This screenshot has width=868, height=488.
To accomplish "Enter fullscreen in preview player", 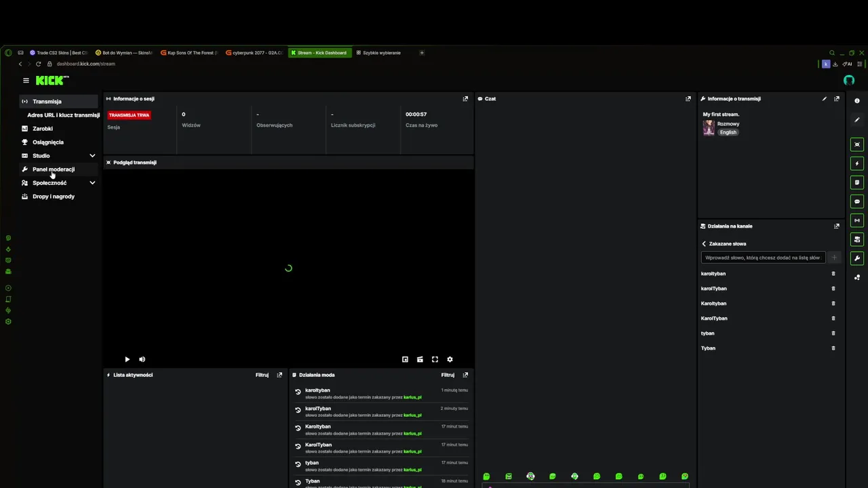I will click(435, 360).
